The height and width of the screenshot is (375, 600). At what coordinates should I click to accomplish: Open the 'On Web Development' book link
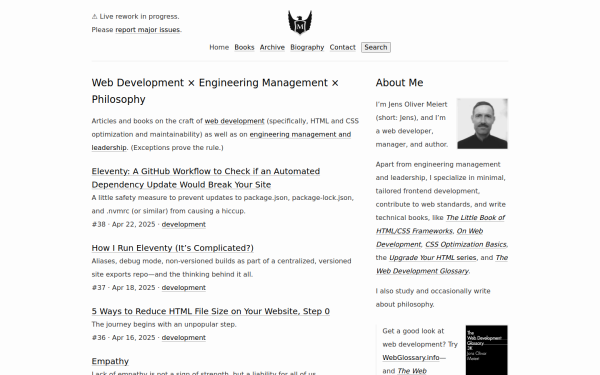click(429, 238)
